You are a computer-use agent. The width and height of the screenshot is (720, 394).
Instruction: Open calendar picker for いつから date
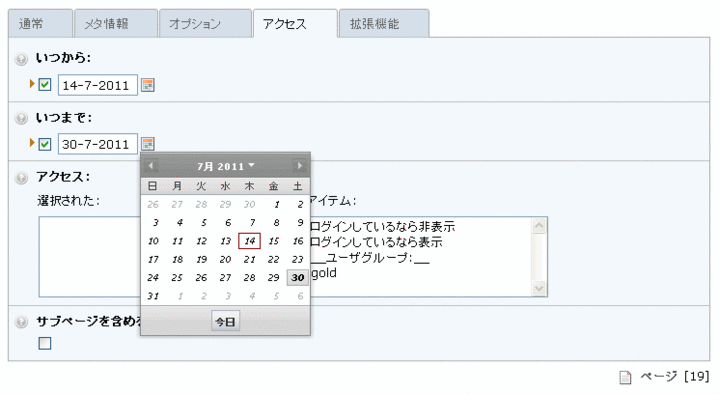tap(147, 85)
